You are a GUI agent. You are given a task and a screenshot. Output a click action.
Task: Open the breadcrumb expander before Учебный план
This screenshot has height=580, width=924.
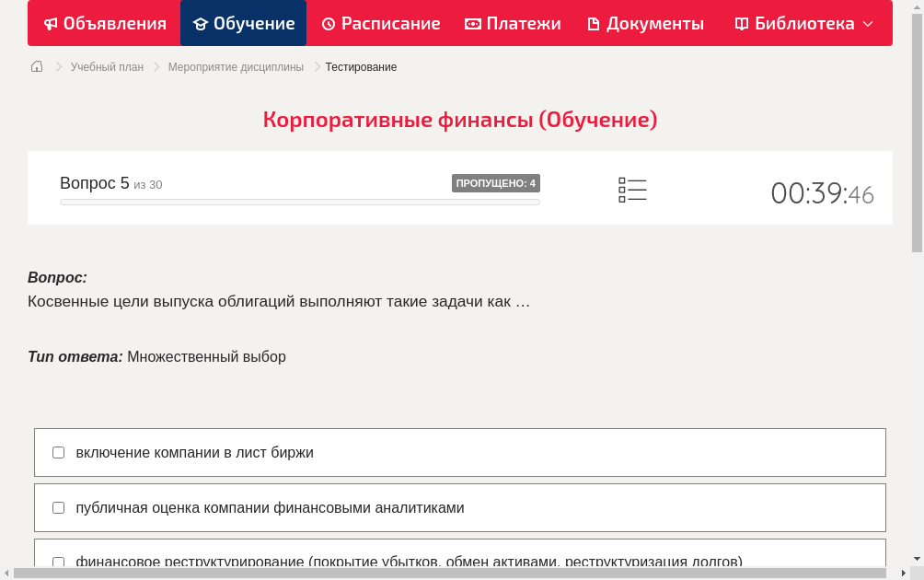pyautogui.click(x=58, y=67)
